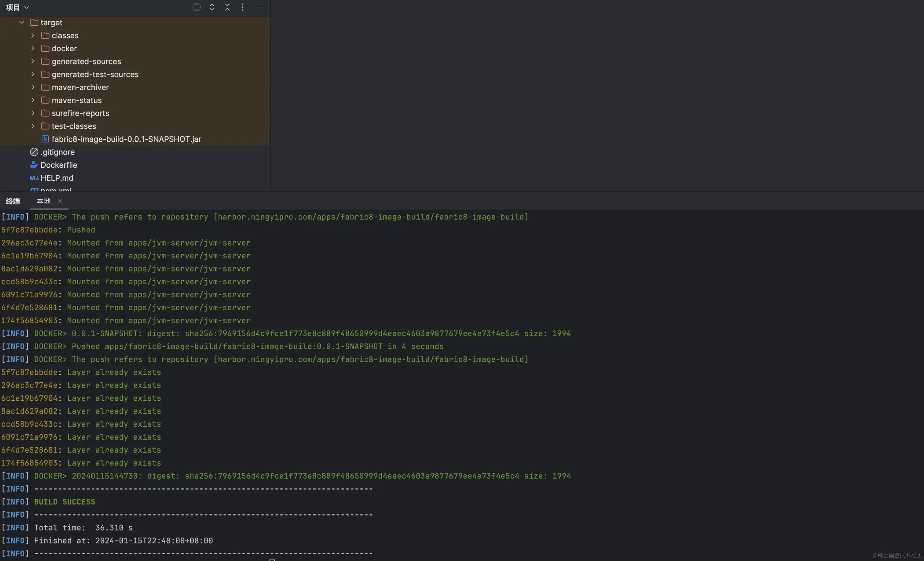Open the 项目 view dropdown
This screenshot has height=561, width=924.
(x=17, y=8)
